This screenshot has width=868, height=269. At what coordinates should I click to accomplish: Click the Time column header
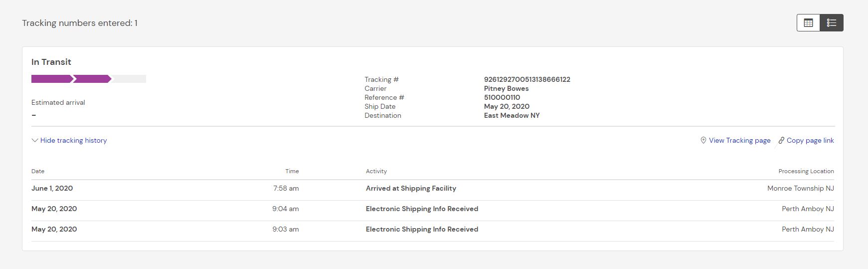pyautogui.click(x=292, y=171)
